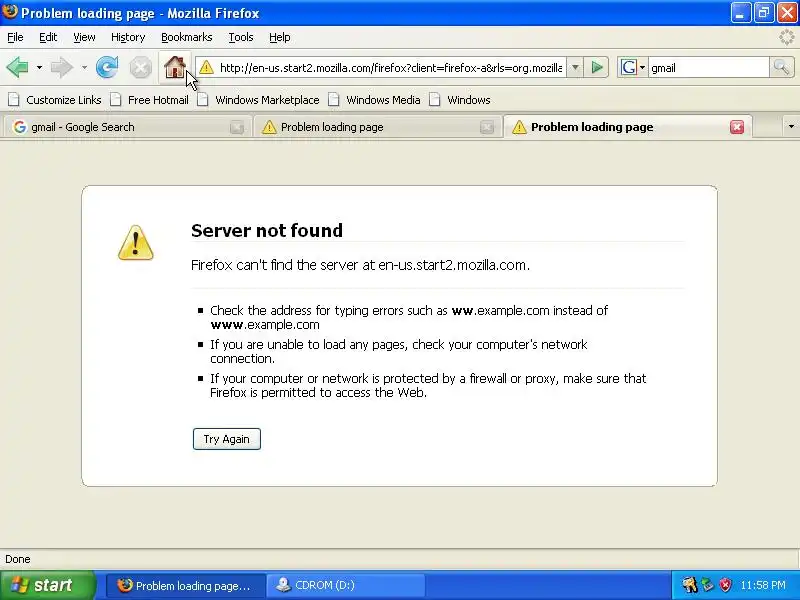Select the CDROM (D:) taskbar button

coord(346,586)
